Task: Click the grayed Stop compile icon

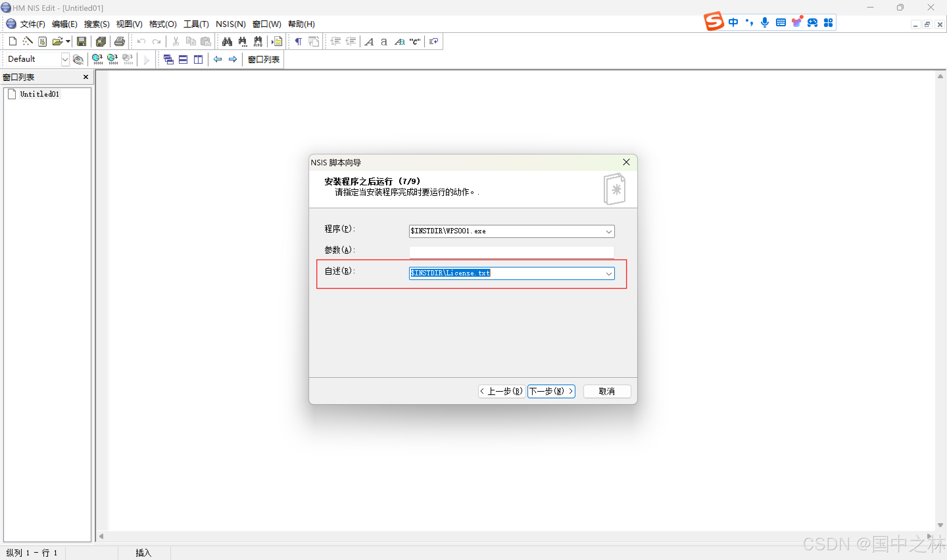Action: (x=128, y=59)
